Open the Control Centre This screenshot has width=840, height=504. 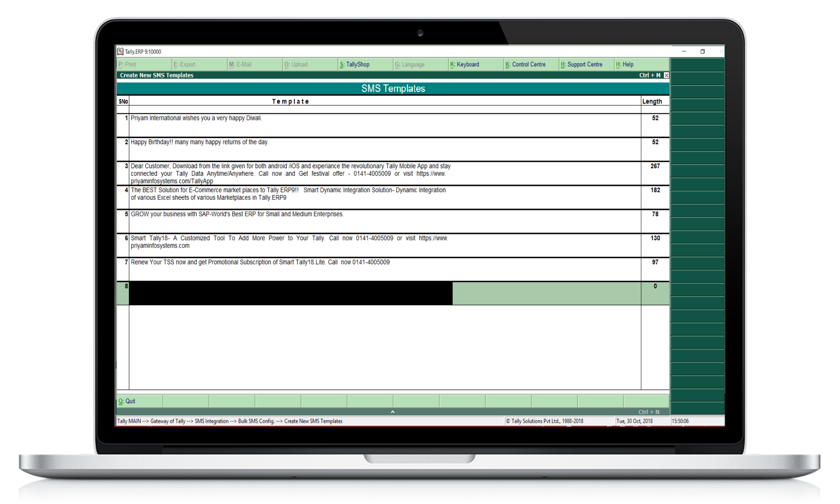coord(531,65)
